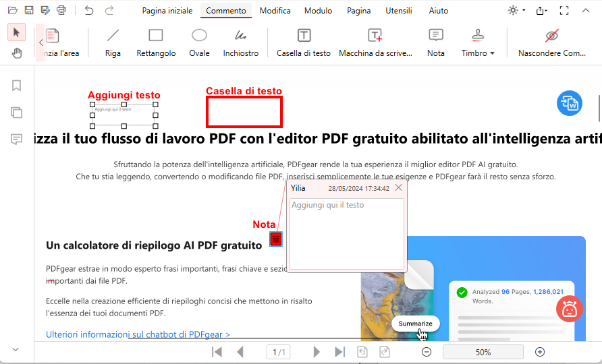Zoom out with the minus button
This screenshot has width=602, height=364.
tap(426, 352)
